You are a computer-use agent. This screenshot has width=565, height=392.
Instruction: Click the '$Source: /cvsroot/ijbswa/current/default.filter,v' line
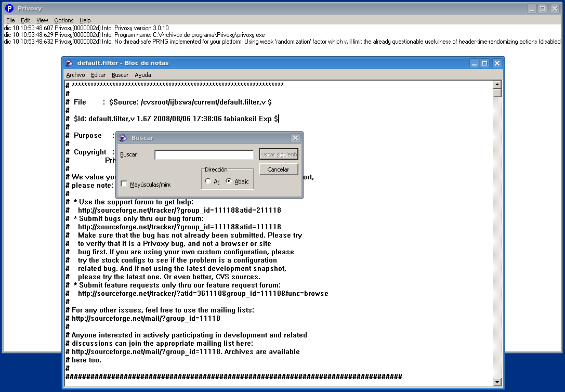coord(168,102)
